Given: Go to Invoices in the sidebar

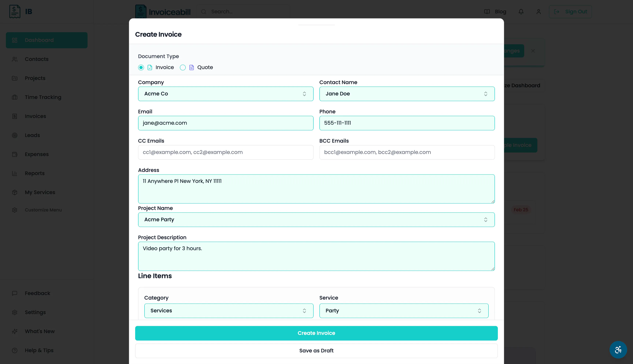Looking at the screenshot, I should pos(47,116).
